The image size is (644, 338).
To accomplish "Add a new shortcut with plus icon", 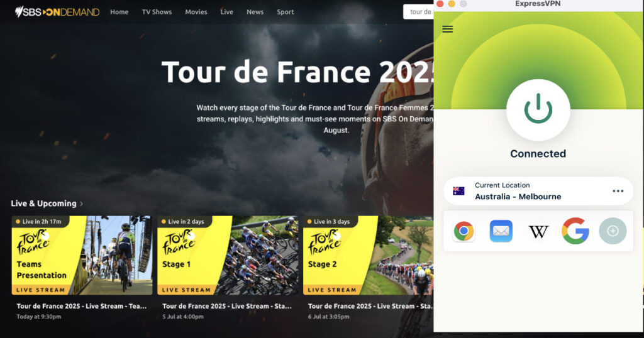I will [x=613, y=231].
